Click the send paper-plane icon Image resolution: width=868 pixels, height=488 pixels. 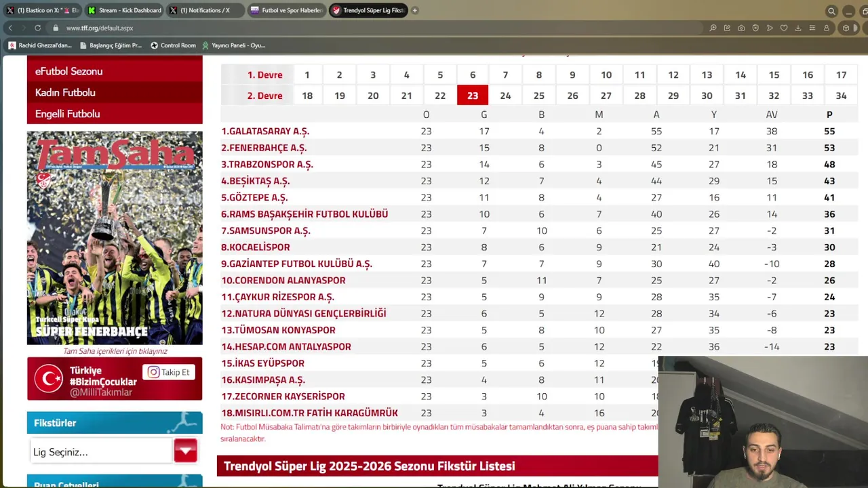click(x=770, y=28)
